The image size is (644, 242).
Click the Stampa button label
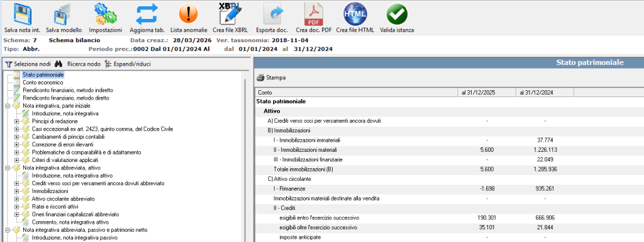pos(276,78)
